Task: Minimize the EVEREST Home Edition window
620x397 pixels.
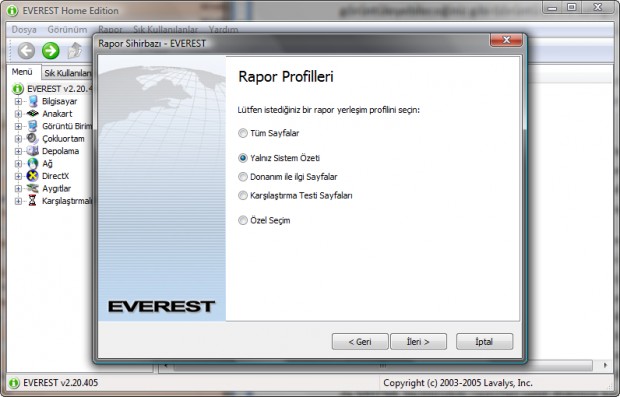Action: [x=553, y=8]
